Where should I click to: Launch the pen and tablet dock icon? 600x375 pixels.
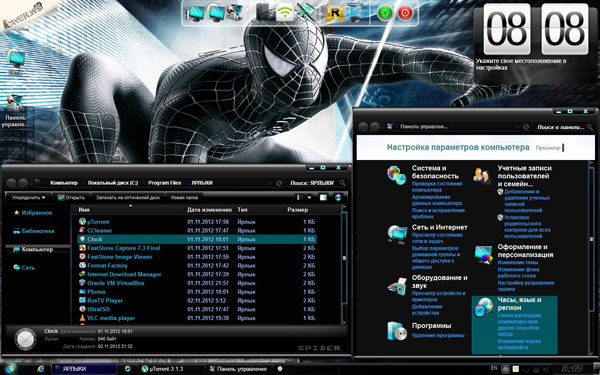[305, 12]
